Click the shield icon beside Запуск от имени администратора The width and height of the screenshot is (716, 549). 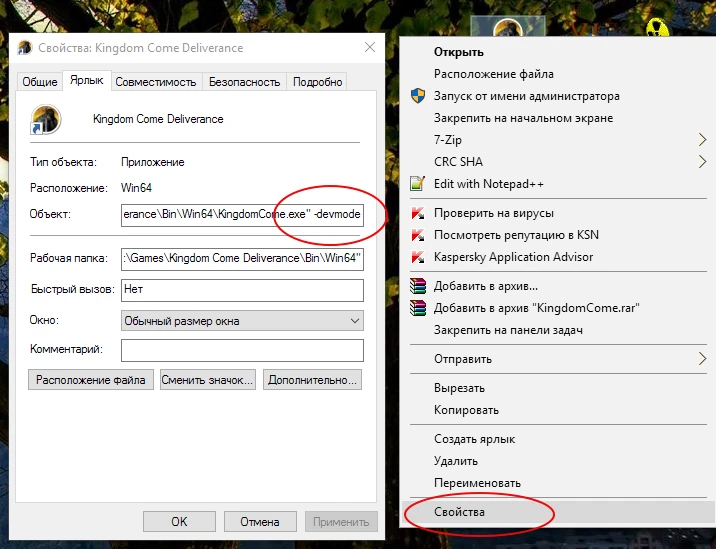pyautogui.click(x=418, y=96)
